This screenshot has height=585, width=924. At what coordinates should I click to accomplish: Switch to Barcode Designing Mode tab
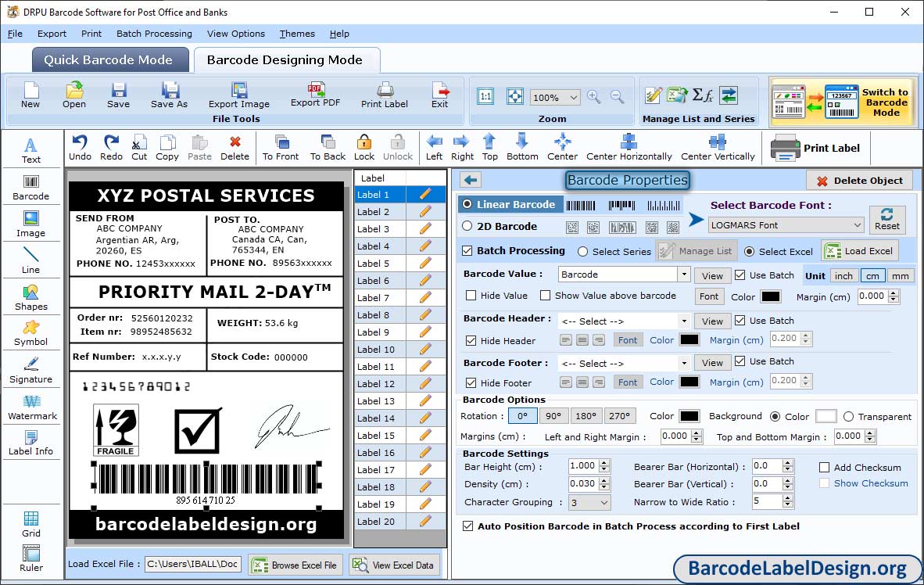pyautogui.click(x=285, y=59)
